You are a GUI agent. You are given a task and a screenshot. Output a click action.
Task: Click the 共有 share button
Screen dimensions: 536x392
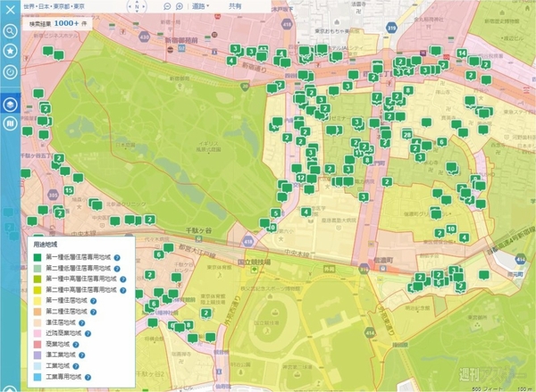(234, 6)
